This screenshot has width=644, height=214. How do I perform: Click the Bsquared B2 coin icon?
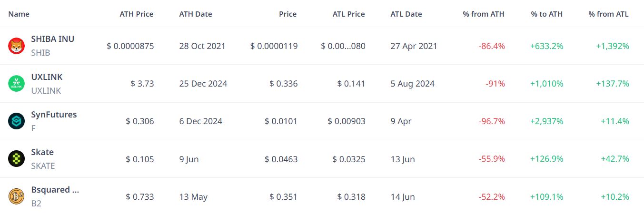pyautogui.click(x=16, y=196)
